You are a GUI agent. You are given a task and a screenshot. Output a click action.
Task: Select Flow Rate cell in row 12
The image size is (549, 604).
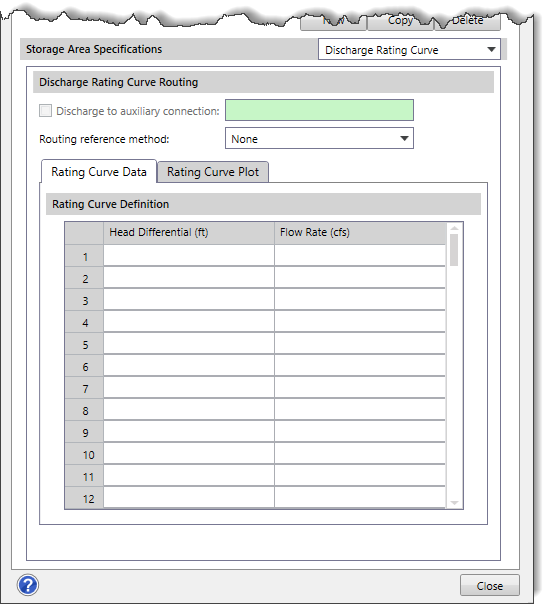(360, 497)
